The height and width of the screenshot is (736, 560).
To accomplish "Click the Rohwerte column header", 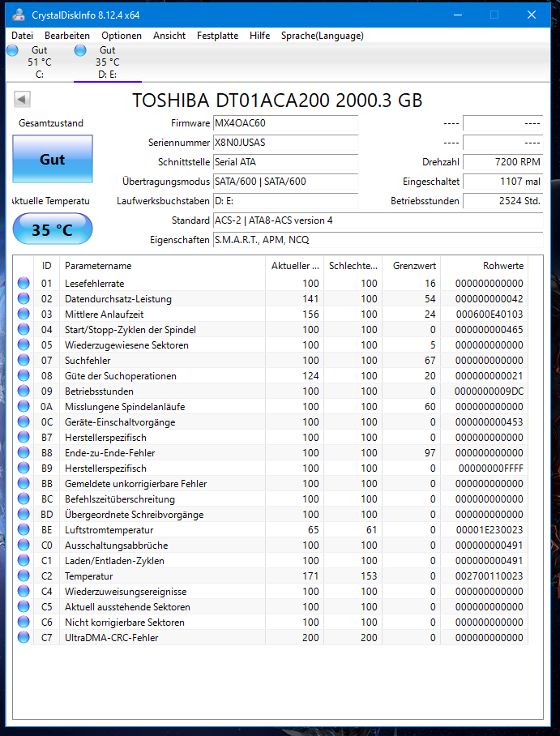I will point(485,266).
